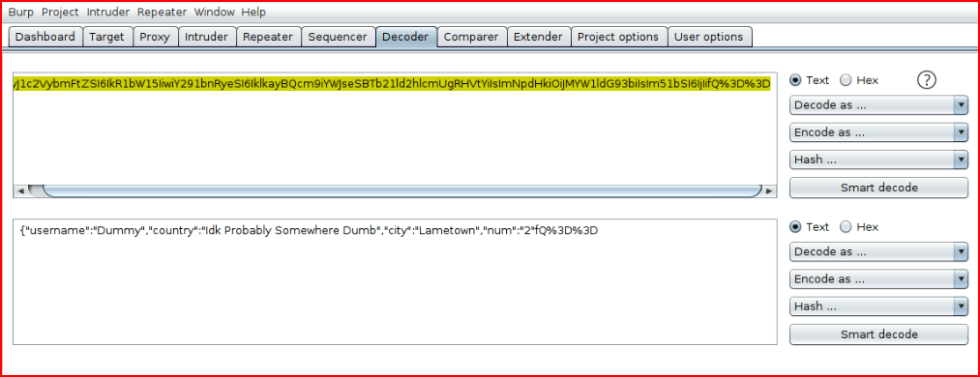This screenshot has width=980, height=377.
Task: Open the Repeater menu in menu bar
Action: pos(162,12)
